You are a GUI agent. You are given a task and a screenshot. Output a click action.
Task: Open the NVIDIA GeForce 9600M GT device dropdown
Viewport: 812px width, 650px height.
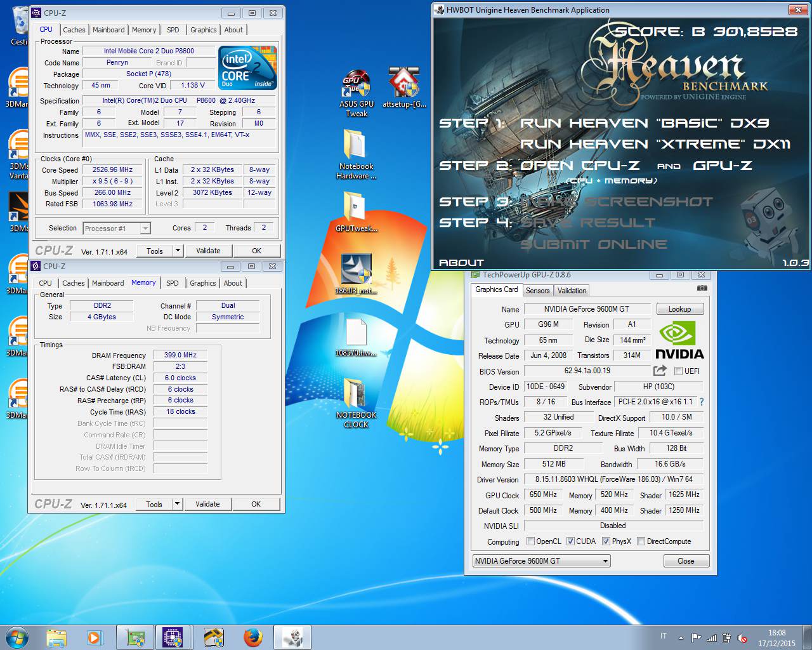click(x=542, y=561)
